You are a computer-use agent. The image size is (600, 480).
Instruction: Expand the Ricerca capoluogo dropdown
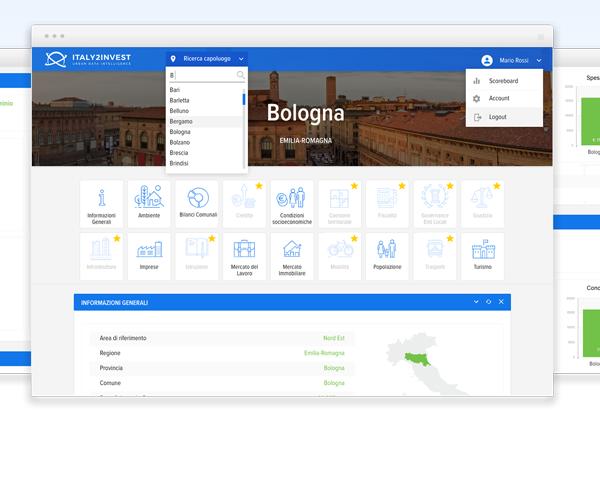pos(207,59)
